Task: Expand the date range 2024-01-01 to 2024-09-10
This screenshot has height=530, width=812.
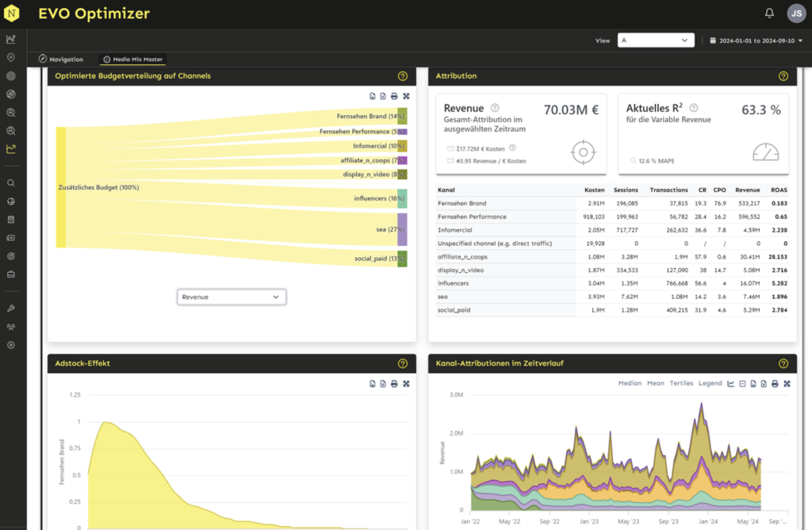Action: 756,40
